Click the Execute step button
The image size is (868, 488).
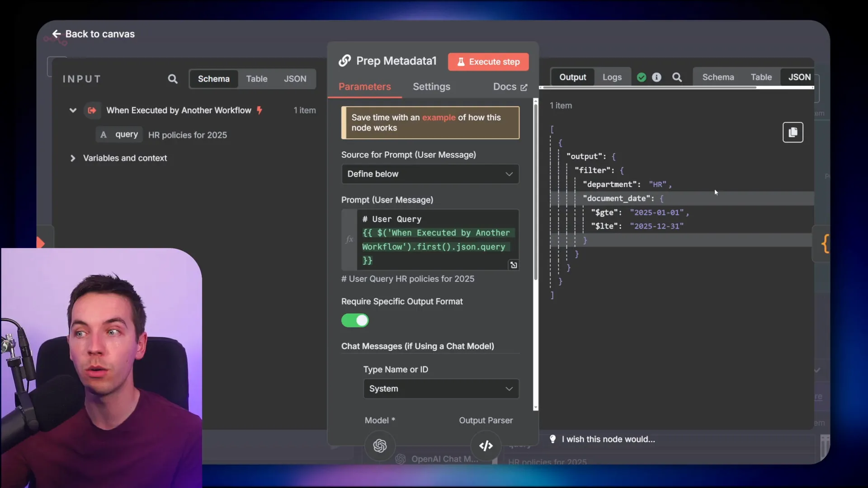488,62
